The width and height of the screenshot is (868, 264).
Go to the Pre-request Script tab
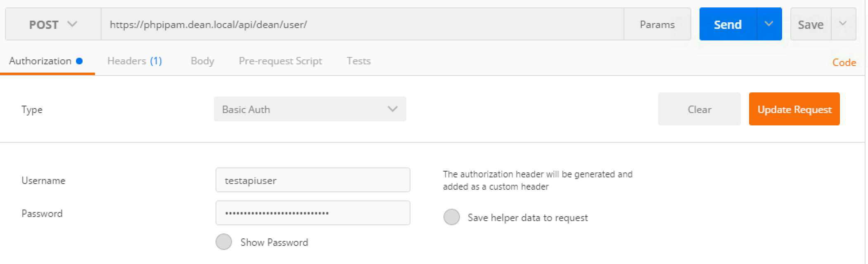280,61
